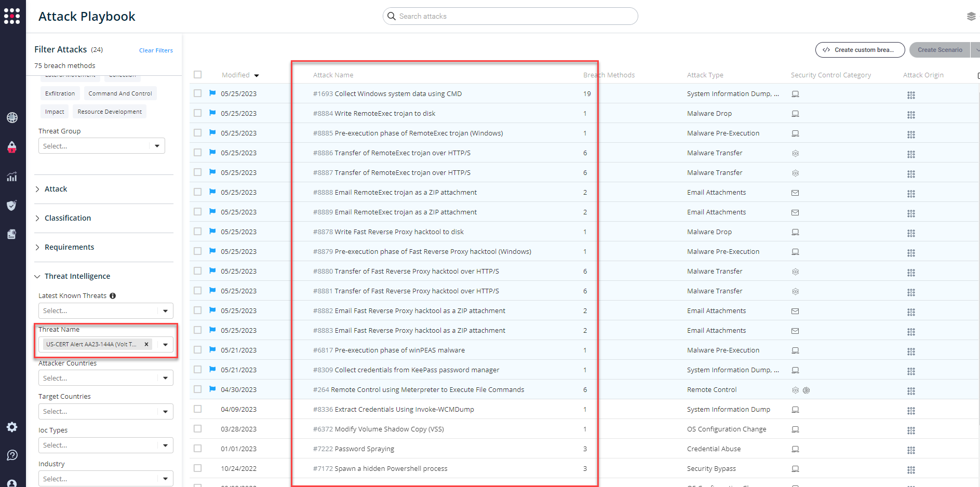Open the global threat map sidebar icon
The height and width of the screenshot is (487, 980).
[x=12, y=117]
